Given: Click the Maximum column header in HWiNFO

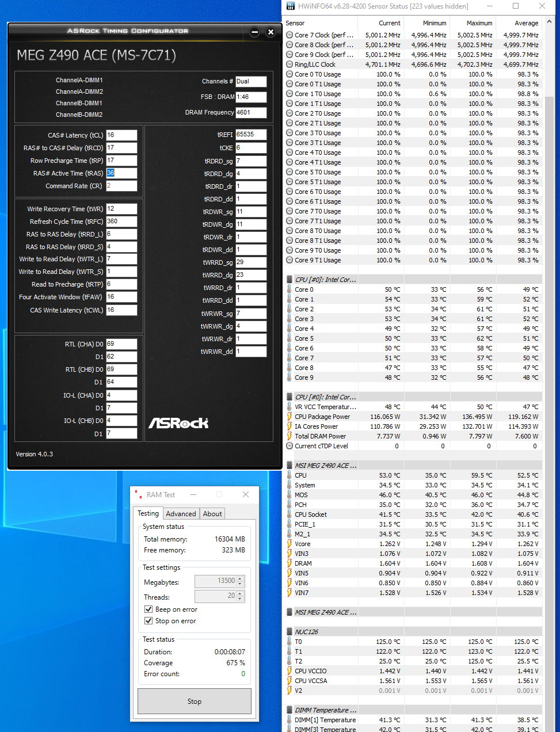Looking at the screenshot, I should pos(473,23).
